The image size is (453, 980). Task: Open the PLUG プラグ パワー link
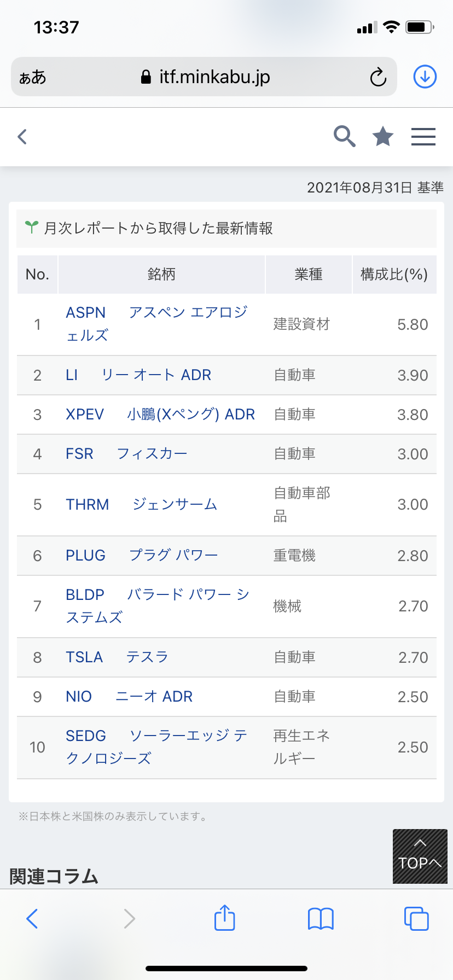(x=142, y=555)
